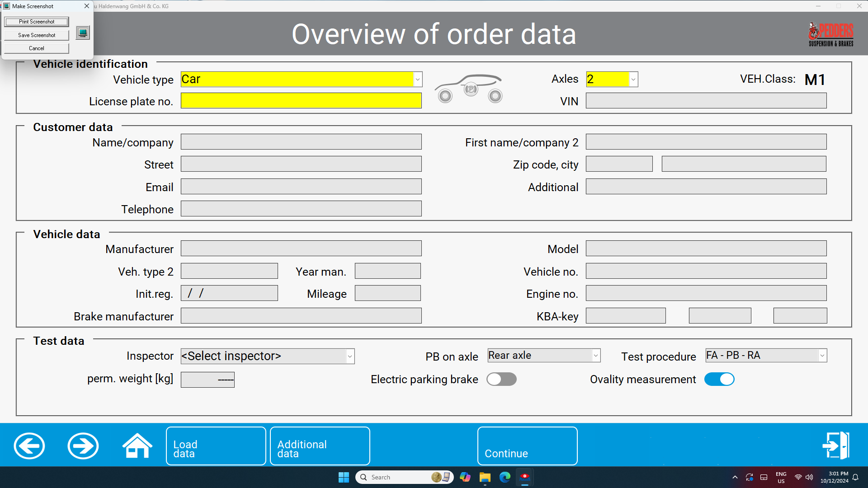Click the Load data button

tap(216, 446)
